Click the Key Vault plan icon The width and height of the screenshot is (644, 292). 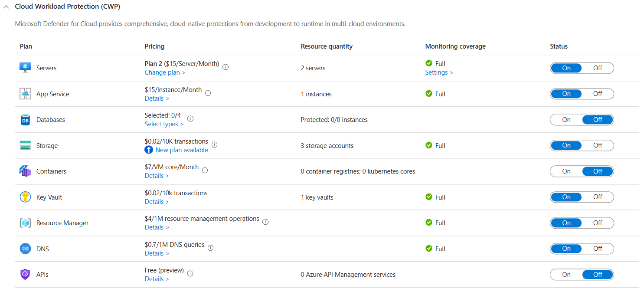pyautogui.click(x=26, y=197)
